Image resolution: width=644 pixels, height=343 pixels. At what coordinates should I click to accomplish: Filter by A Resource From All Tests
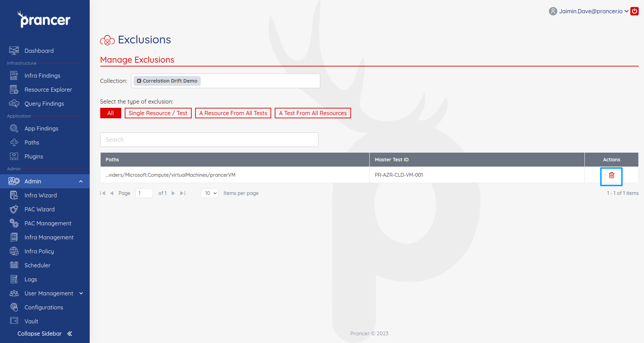tap(233, 113)
